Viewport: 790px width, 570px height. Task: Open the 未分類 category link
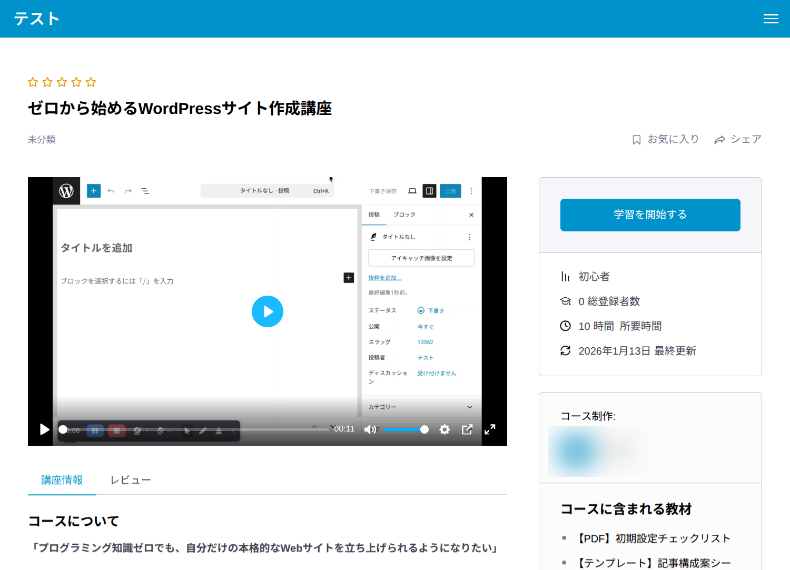[x=41, y=140]
